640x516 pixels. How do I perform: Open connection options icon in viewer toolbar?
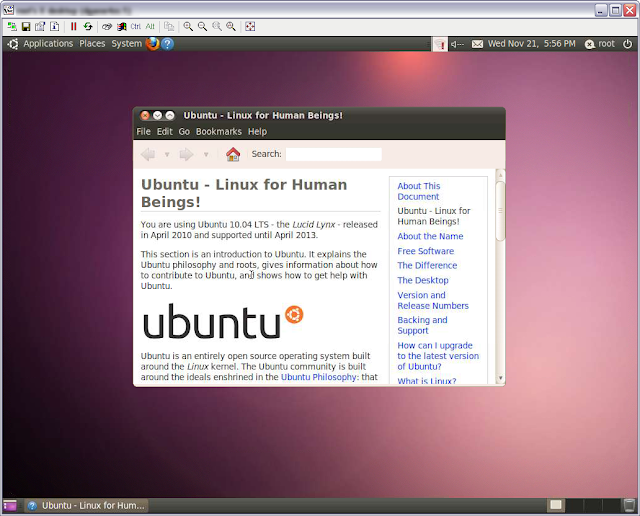coord(40,27)
